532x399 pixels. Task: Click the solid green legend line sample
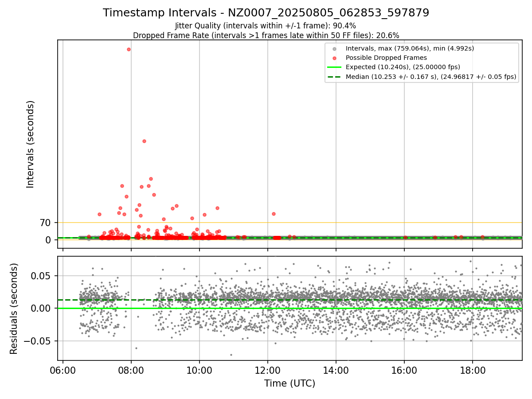click(335, 67)
